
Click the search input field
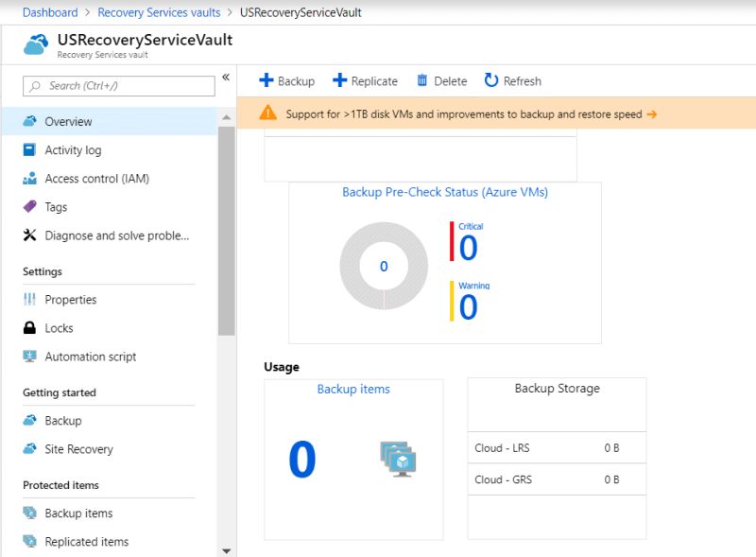point(117,86)
